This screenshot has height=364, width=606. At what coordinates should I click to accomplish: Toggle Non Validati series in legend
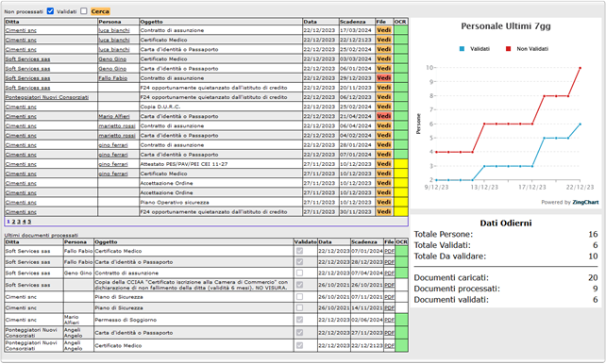tap(528, 49)
